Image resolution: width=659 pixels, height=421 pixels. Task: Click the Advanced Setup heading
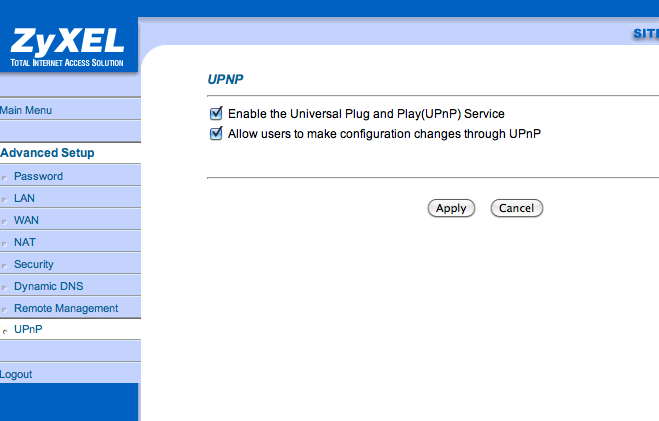(x=47, y=153)
